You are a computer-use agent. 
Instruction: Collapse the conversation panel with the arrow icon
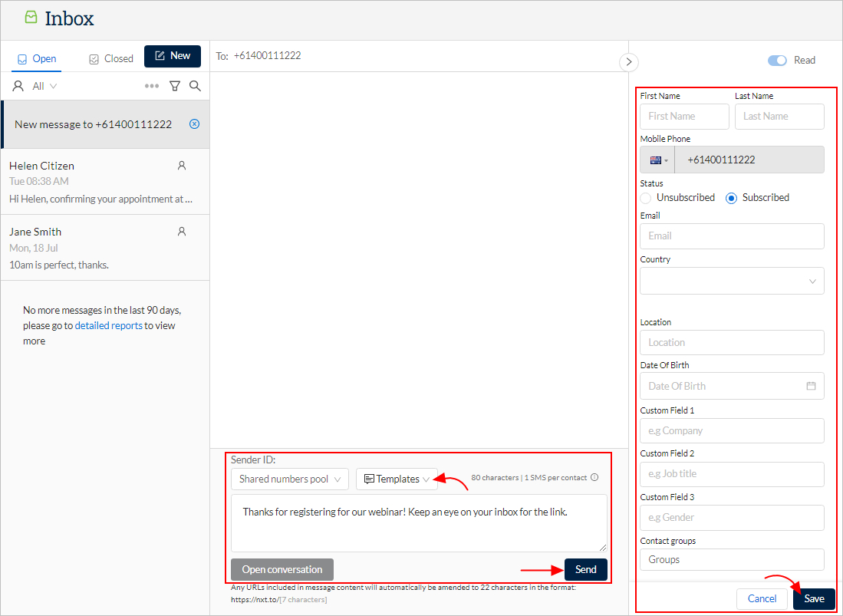pos(628,62)
